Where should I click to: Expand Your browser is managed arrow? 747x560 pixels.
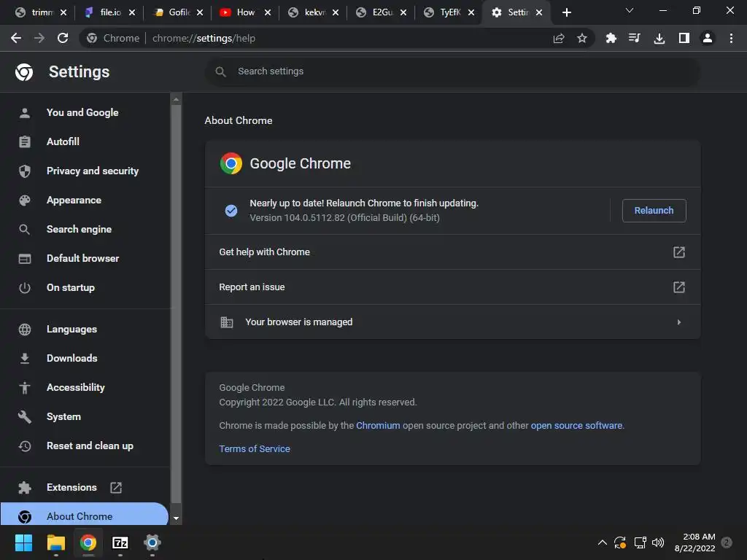coord(679,322)
